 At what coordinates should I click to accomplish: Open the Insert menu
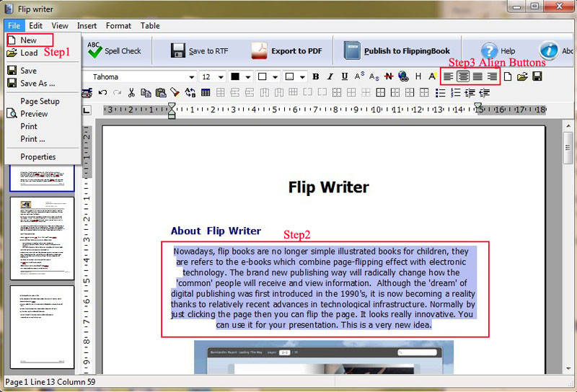click(87, 26)
